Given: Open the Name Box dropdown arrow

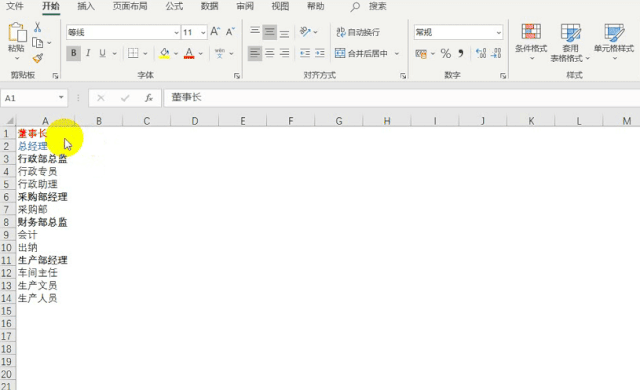Looking at the screenshot, I should (x=61, y=98).
